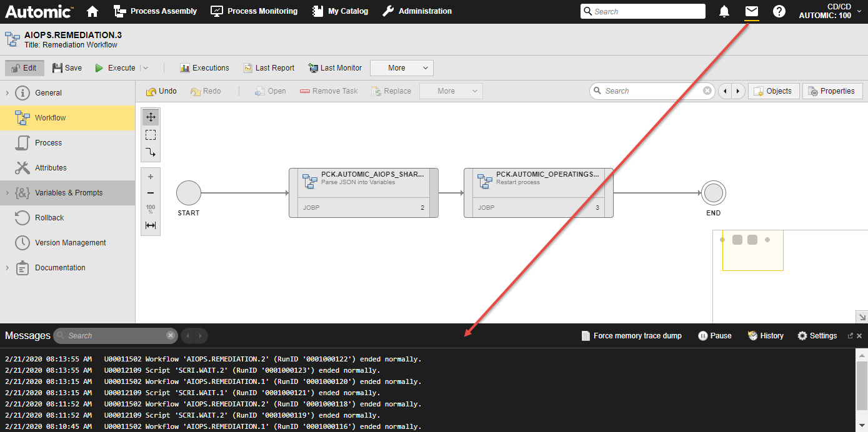868x432 pixels.
Task: Select the Attributes page in sidebar
Action: [x=67, y=168]
